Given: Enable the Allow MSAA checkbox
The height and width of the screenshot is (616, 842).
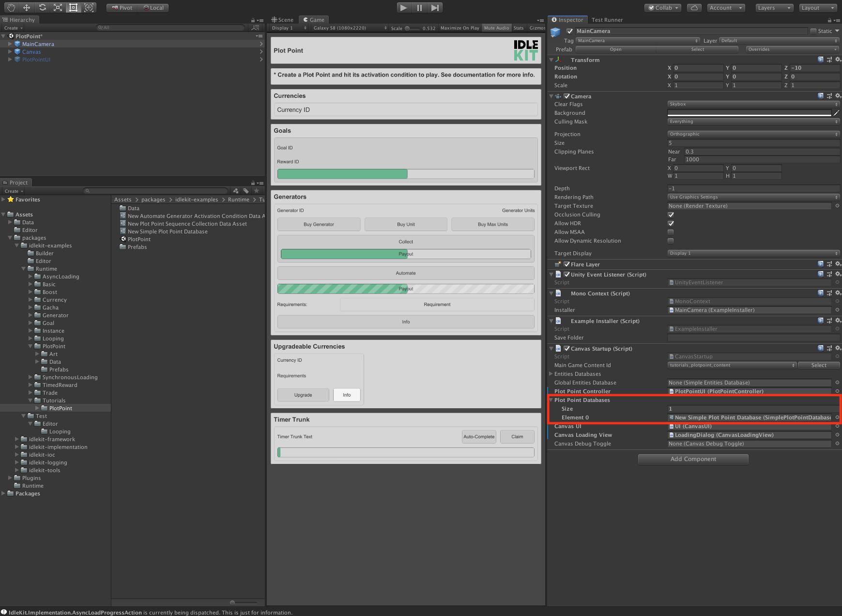Looking at the screenshot, I should pos(671,232).
